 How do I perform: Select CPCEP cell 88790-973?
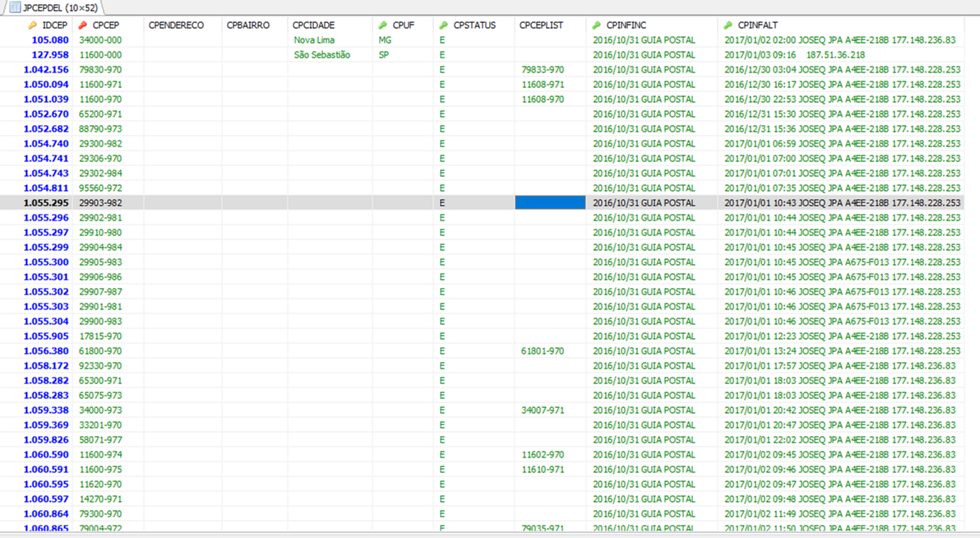[x=100, y=129]
